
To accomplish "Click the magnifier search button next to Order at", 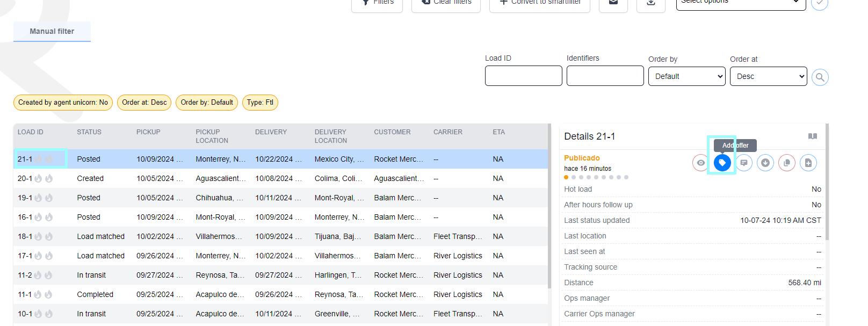I will [x=820, y=77].
